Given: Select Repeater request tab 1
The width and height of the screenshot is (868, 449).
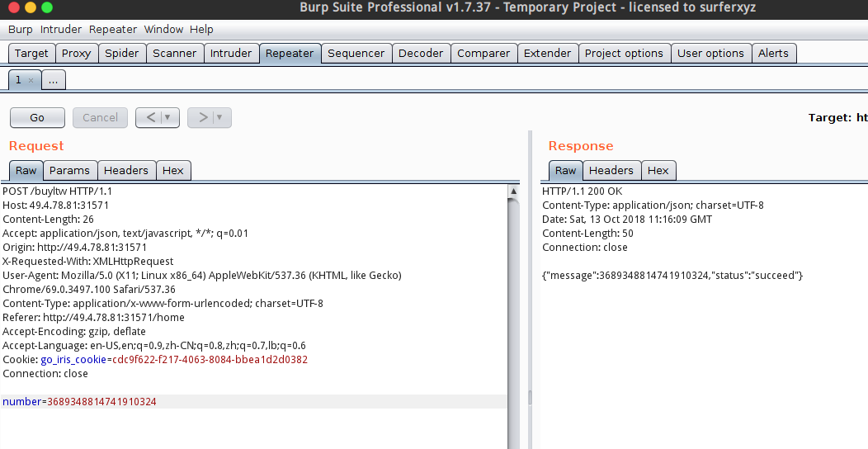Looking at the screenshot, I should coord(18,80).
